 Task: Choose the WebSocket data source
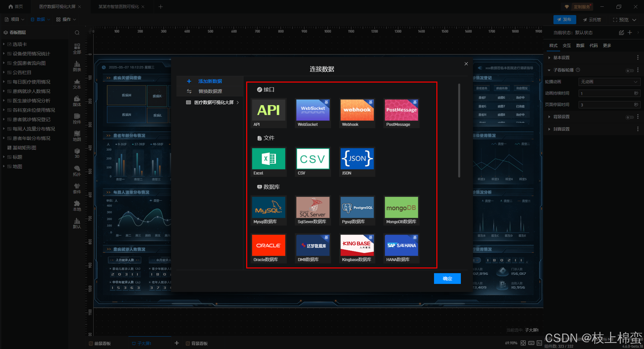313,113
